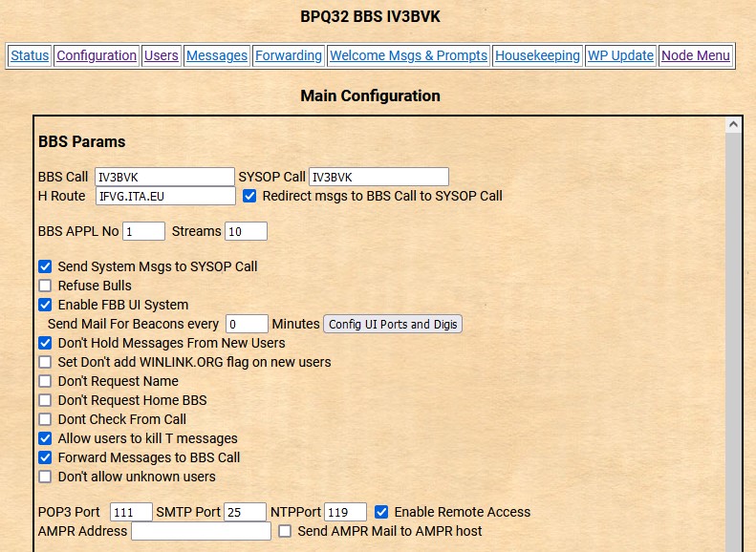Screen dimensions: 756x552
Task: Click the POP3 Port field
Action: (x=131, y=512)
